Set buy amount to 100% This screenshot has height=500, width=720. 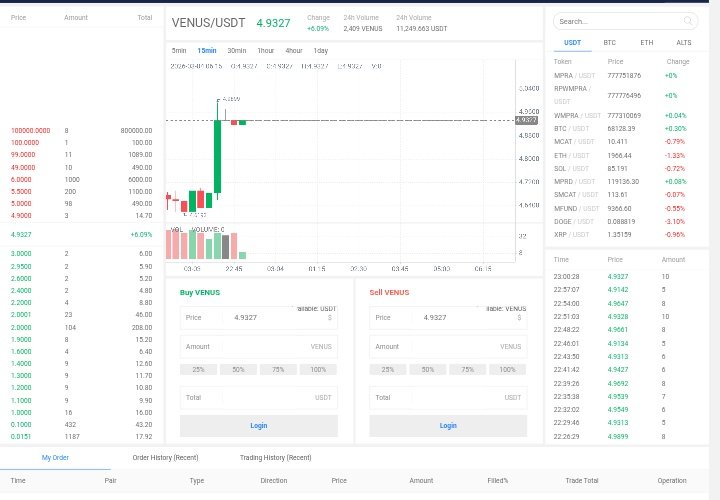[x=318, y=369]
